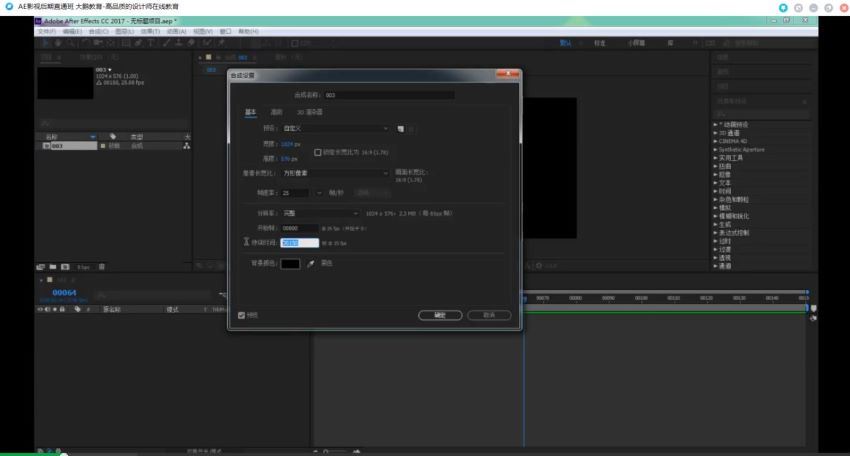Click the interpret footage icon in Project panel
850x456 pixels.
coord(41,267)
